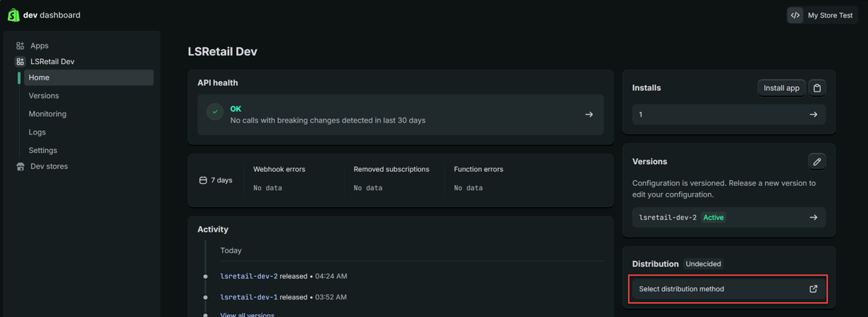Navigate to Settings in the sidebar
Image resolution: width=868 pixels, height=317 pixels.
click(43, 151)
